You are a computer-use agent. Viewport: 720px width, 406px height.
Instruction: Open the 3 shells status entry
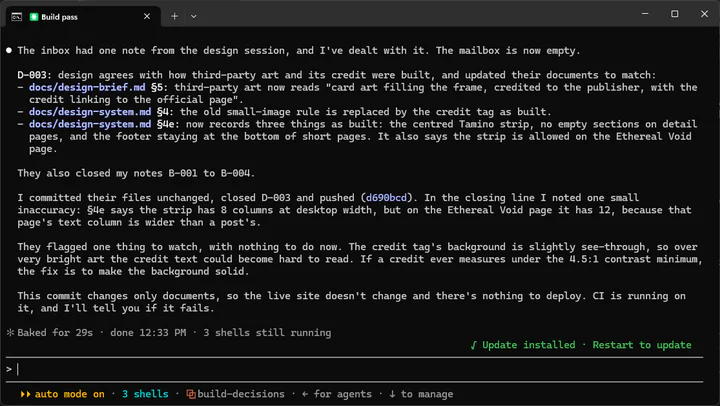pyautogui.click(x=145, y=394)
